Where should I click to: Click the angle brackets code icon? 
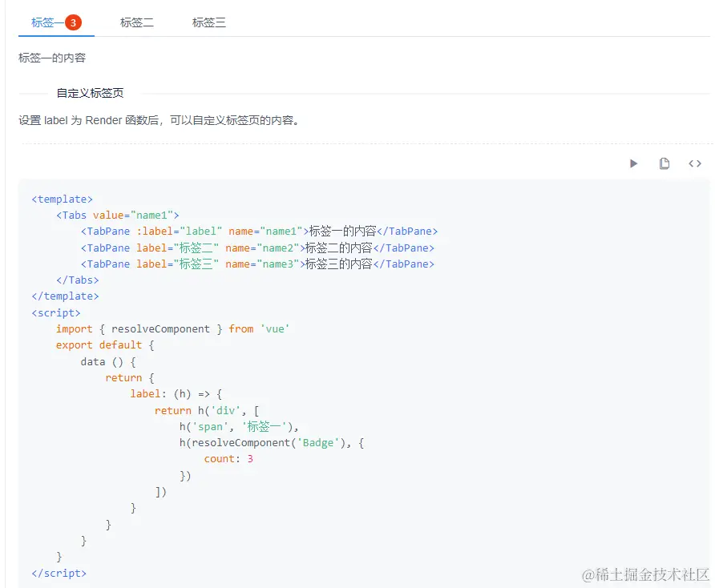point(695,163)
